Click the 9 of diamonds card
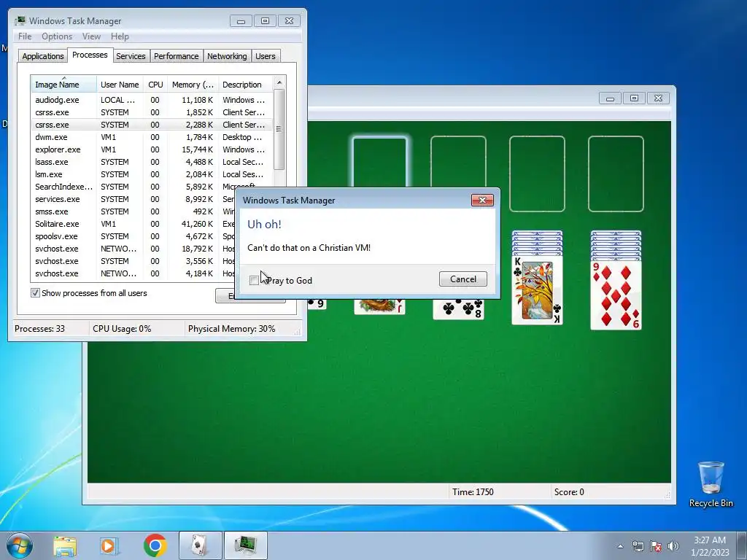This screenshot has width=747, height=560. point(616,295)
